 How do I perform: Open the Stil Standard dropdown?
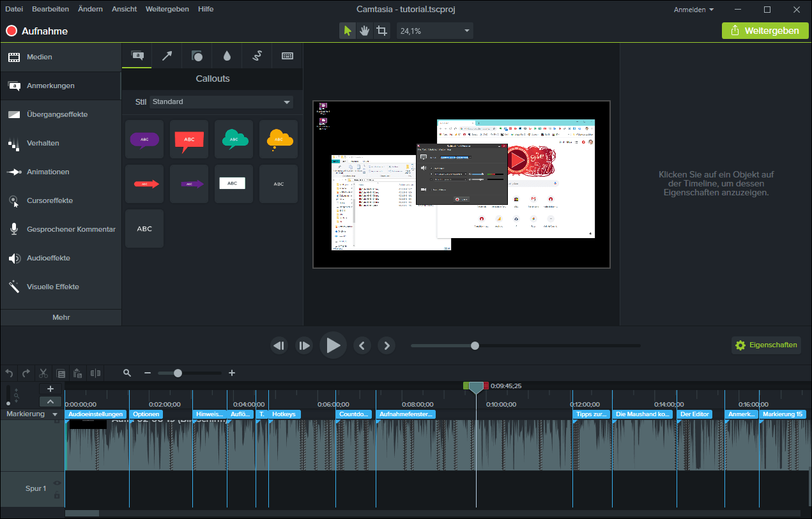tap(221, 102)
